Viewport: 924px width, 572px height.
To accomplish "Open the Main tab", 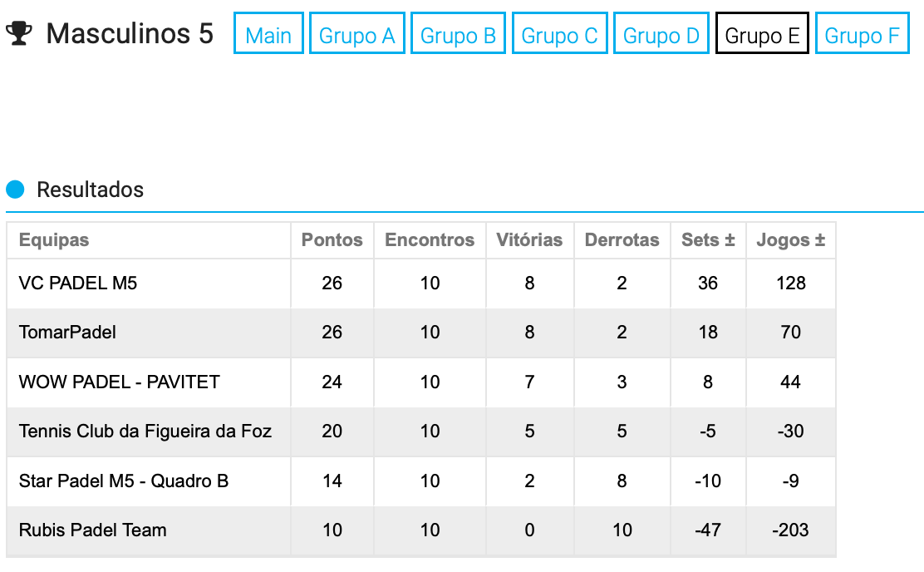I will click(268, 33).
